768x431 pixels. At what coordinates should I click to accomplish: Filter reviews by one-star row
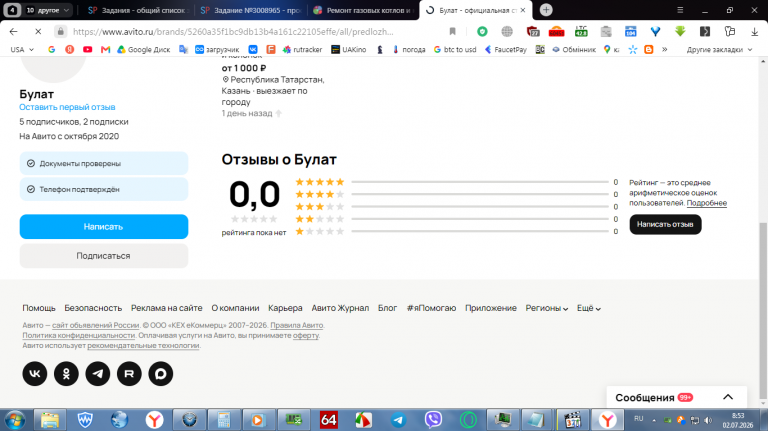tap(456, 231)
